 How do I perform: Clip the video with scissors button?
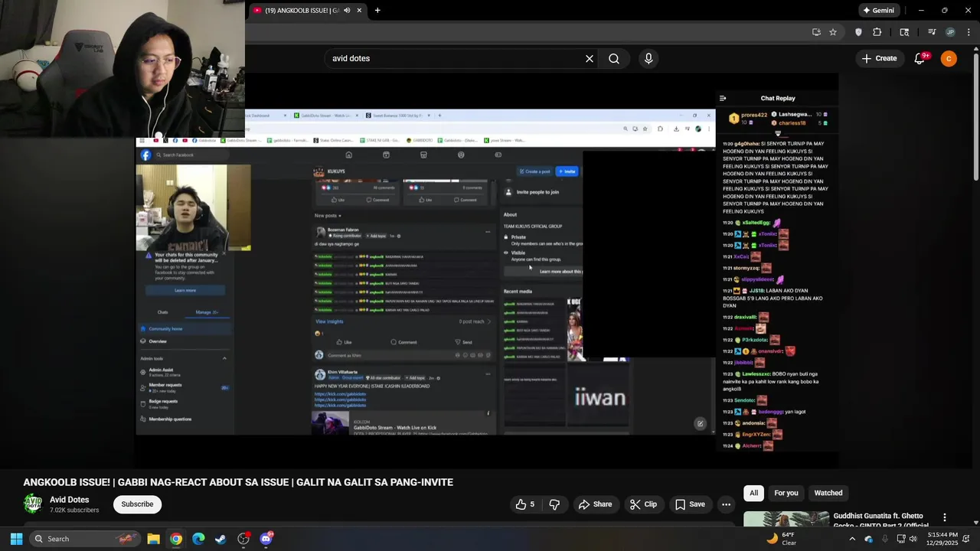[643, 504]
